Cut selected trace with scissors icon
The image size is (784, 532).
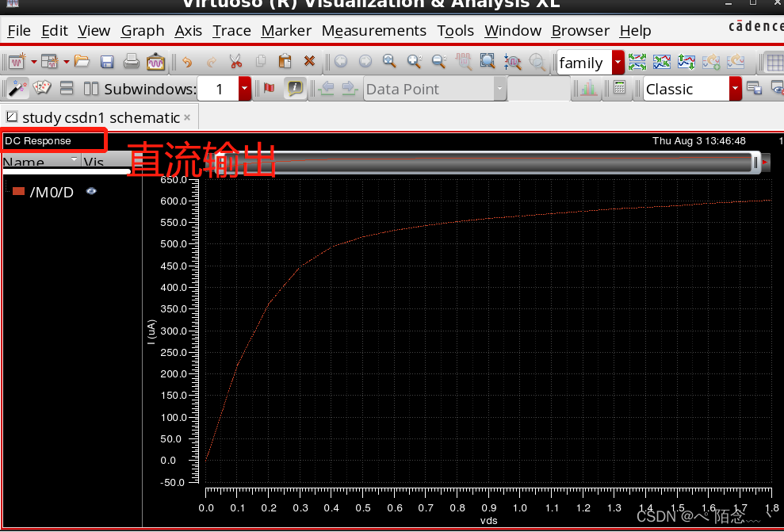(x=235, y=62)
